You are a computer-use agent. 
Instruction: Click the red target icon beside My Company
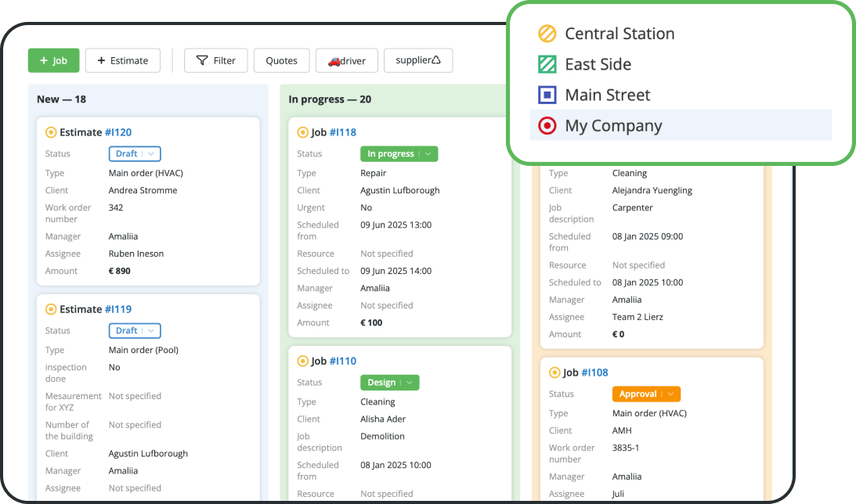coord(548,124)
